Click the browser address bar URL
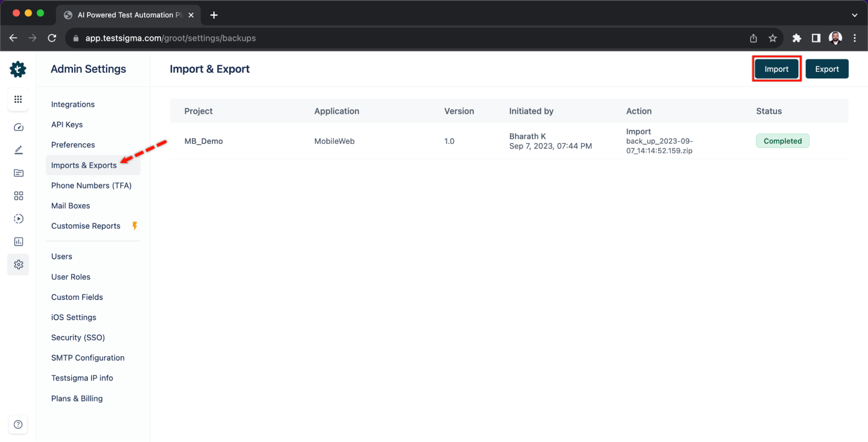Image resolution: width=868 pixels, height=442 pixels. [171, 38]
